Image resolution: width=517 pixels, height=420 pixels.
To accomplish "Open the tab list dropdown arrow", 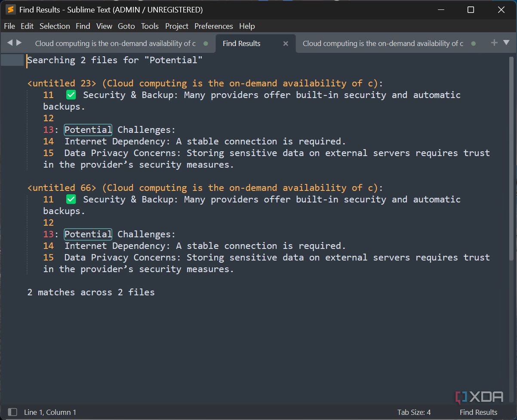I will click(506, 43).
